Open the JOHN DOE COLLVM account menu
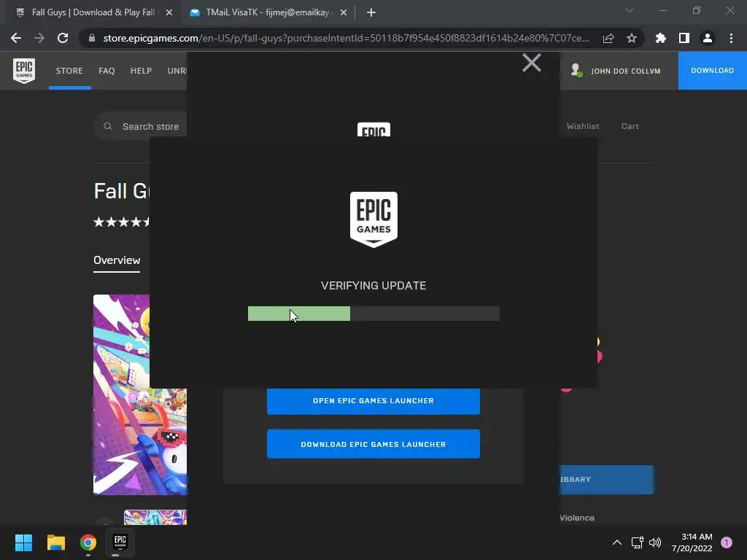This screenshot has height=560, width=747. coord(616,71)
